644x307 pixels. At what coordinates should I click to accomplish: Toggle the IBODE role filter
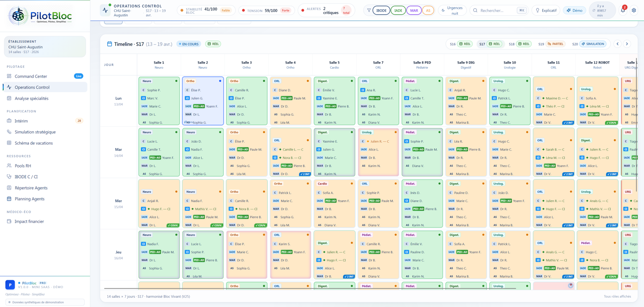point(381,10)
